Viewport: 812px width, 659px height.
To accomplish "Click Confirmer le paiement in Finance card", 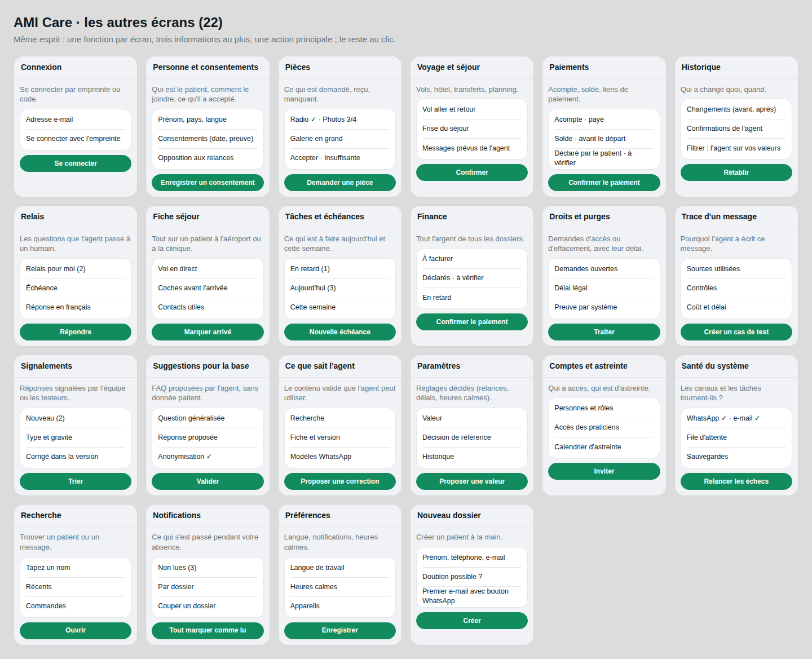I will click(x=472, y=322).
